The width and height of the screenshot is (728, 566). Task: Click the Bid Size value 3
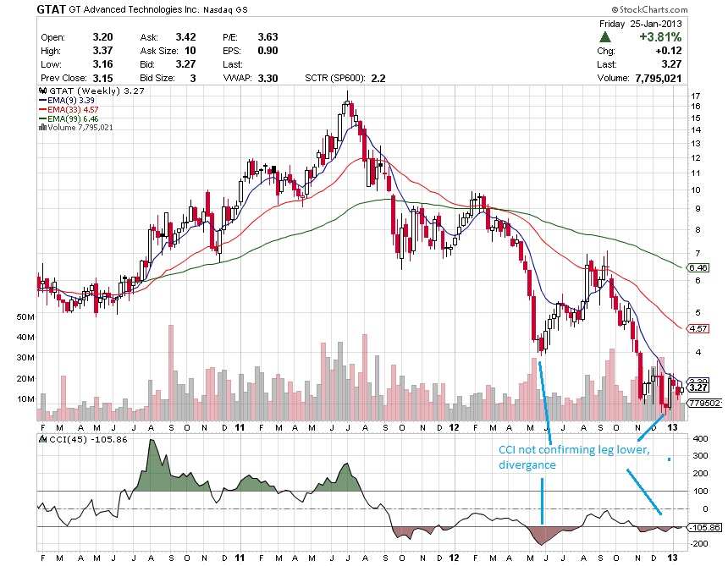[x=193, y=78]
